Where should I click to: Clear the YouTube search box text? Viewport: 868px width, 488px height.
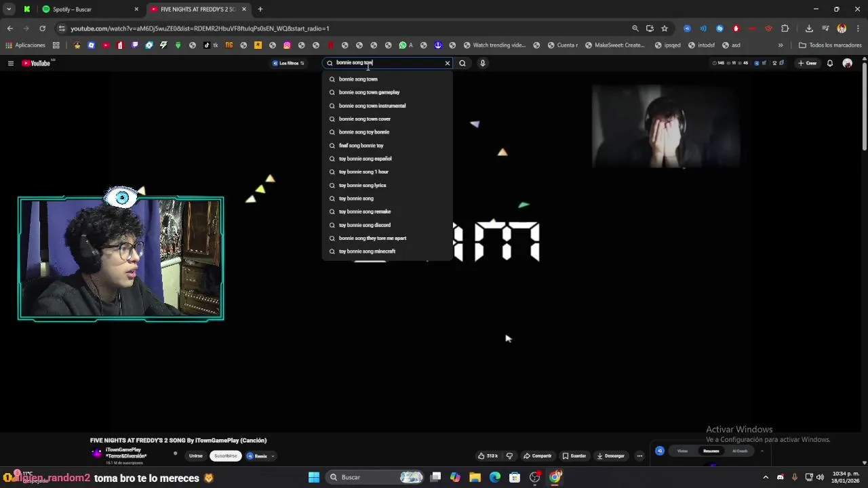point(447,63)
